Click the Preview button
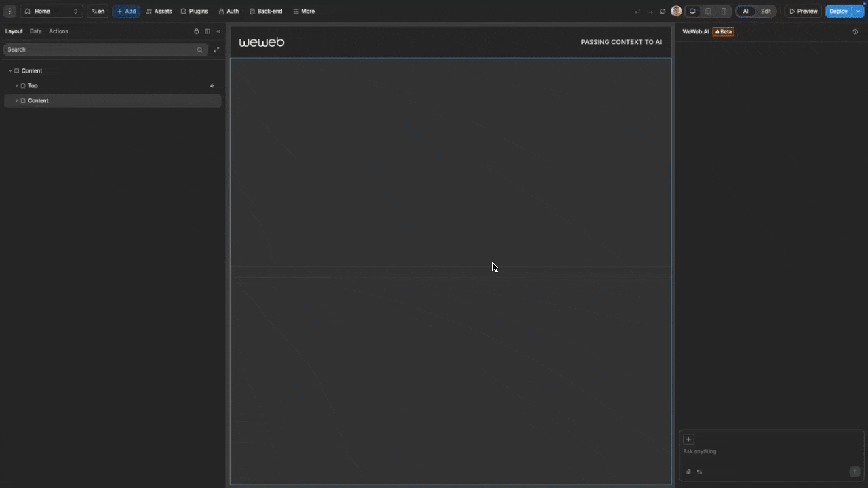Viewport: 868px width, 488px height. pyautogui.click(x=804, y=11)
